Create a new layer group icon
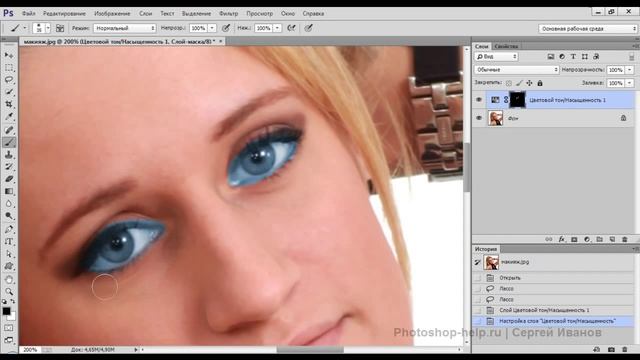The height and width of the screenshot is (360, 640). (600, 240)
